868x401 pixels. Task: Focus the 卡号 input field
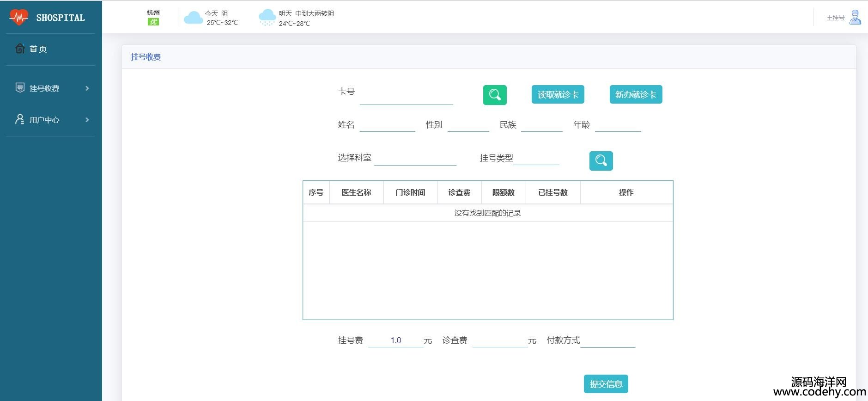(x=406, y=97)
